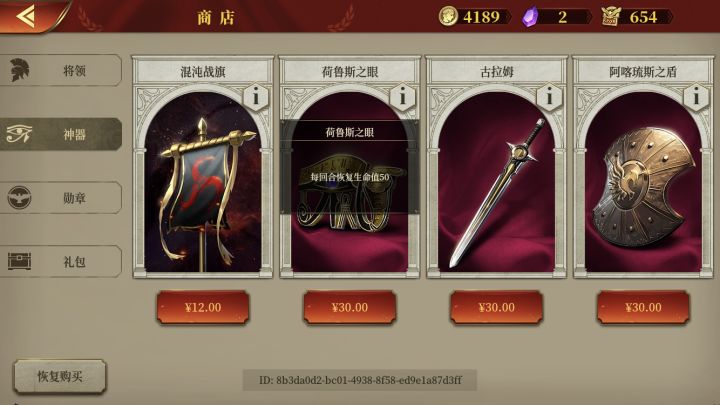Screen dimensions: 720x405
Task: Click the gold coin currency icon
Action: [x=448, y=17]
